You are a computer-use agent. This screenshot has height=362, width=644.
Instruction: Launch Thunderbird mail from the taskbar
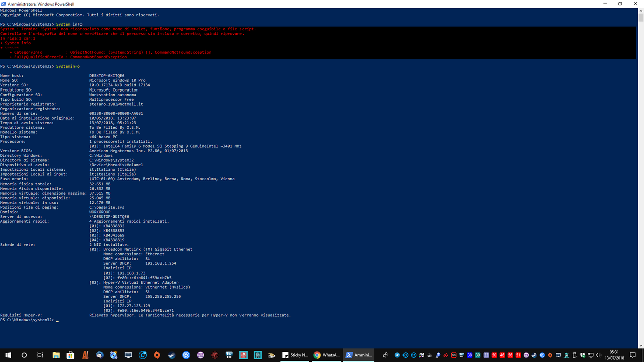pyautogui.click(x=100, y=355)
